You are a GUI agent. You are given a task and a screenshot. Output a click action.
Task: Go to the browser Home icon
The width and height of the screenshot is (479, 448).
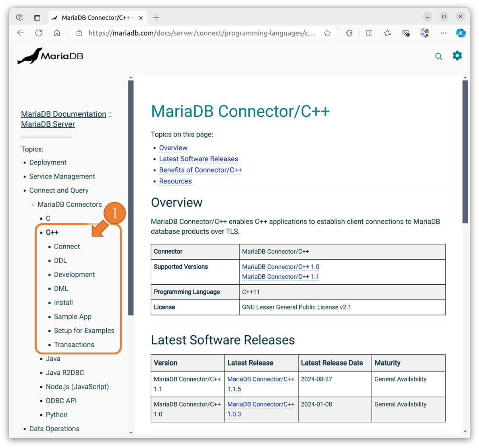tap(57, 33)
